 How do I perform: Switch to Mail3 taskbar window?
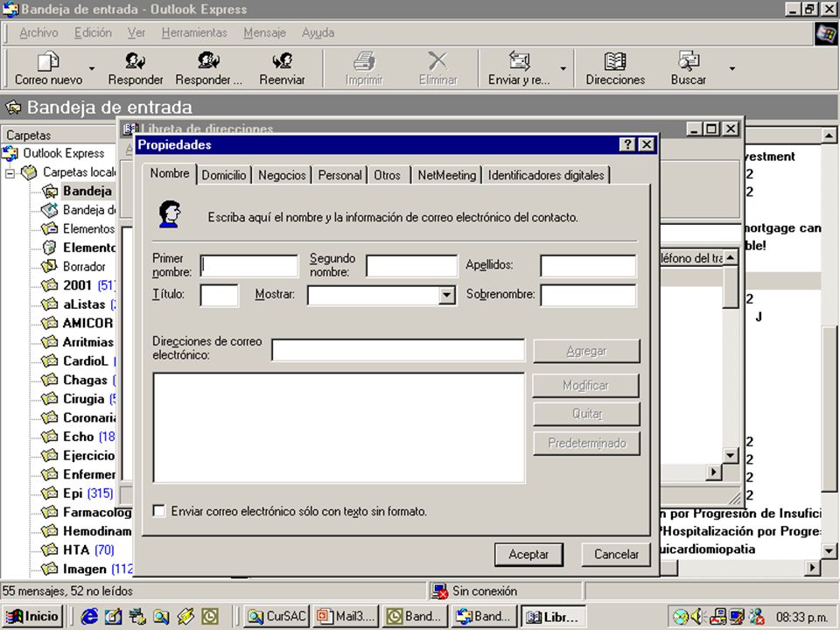pyautogui.click(x=346, y=617)
